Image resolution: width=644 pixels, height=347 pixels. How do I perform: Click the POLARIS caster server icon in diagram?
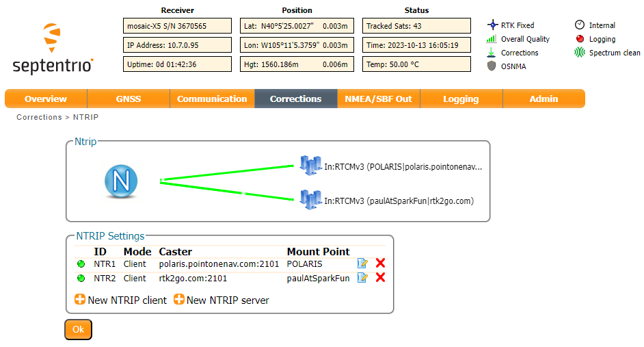click(310, 165)
